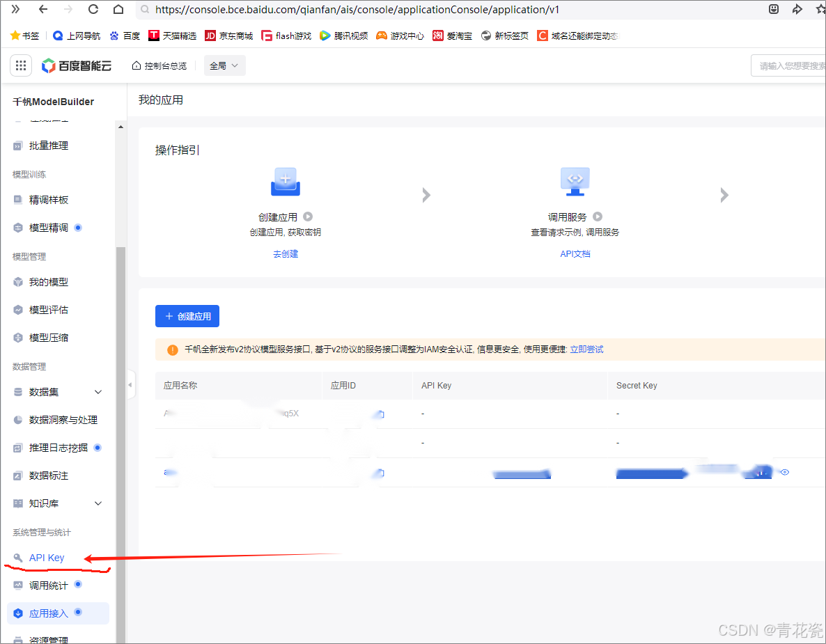The height and width of the screenshot is (644, 826).
Task: Expand the 数据集 sidebar group chevron
Action: [98, 392]
